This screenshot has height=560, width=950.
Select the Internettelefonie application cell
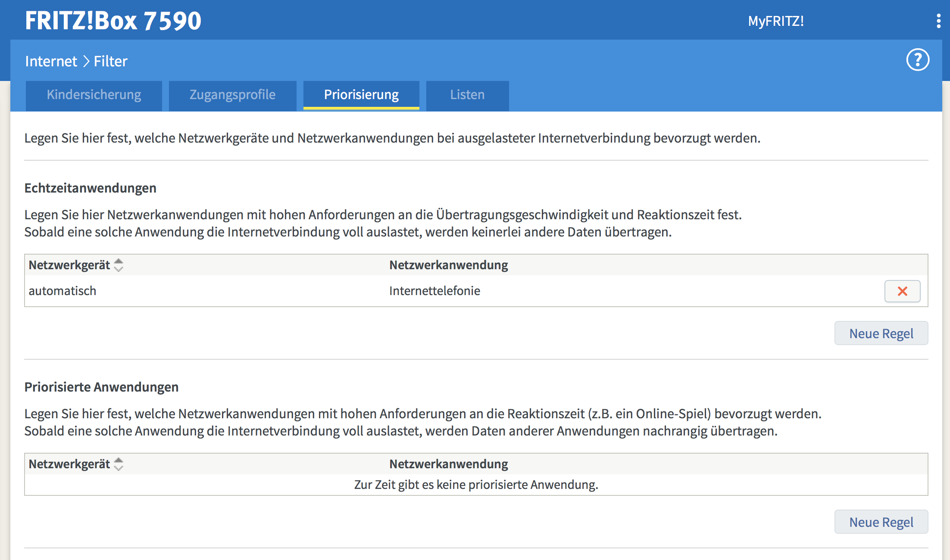click(x=434, y=291)
